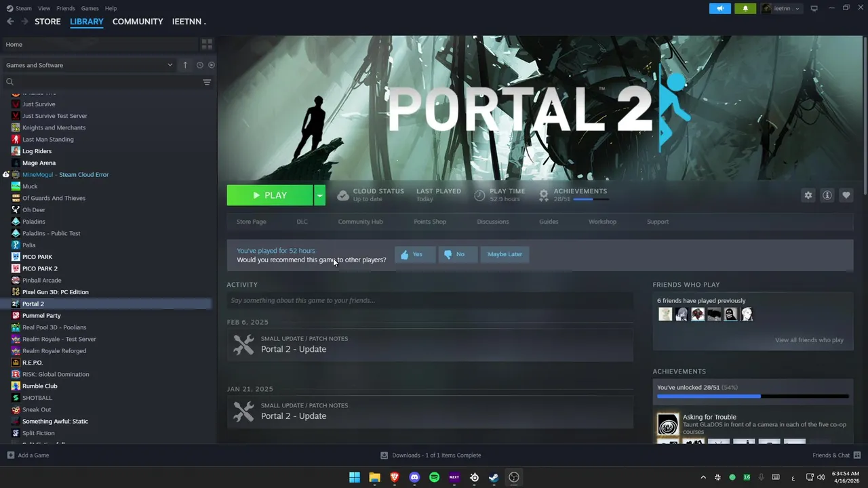Select Pummel Party in library list
The image size is (868, 488).
(41, 316)
